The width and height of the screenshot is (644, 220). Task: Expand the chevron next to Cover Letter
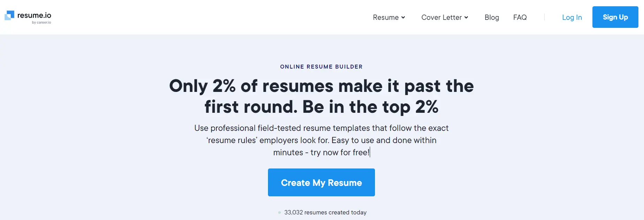point(466,17)
